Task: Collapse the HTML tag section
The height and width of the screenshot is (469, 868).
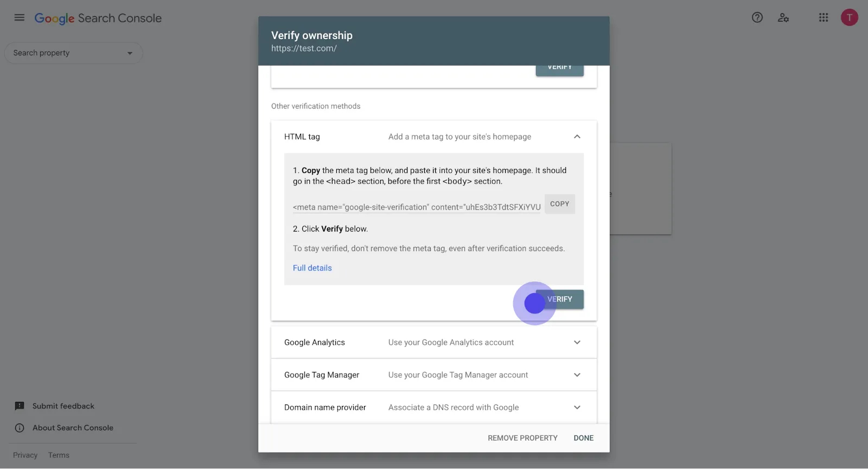Action: pyautogui.click(x=577, y=137)
